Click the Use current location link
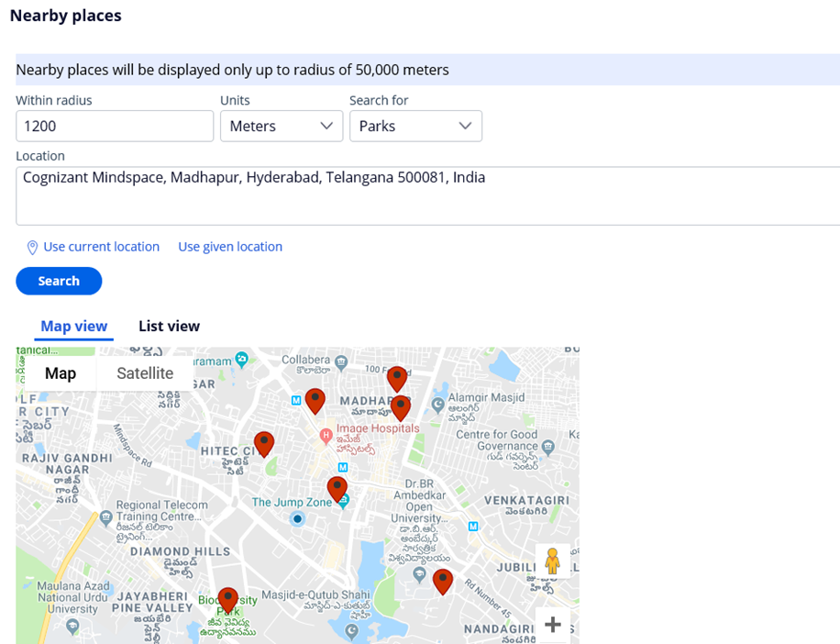Viewport: 840px width, 644px height. tap(101, 247)
